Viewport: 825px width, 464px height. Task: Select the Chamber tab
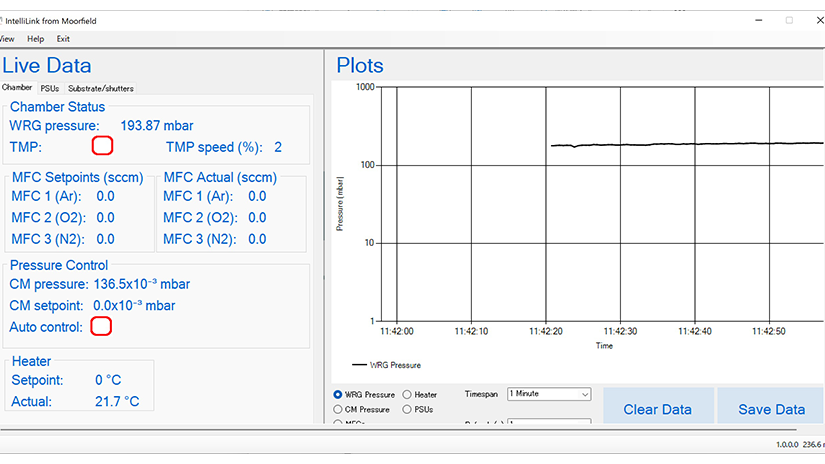pos(17,88)
